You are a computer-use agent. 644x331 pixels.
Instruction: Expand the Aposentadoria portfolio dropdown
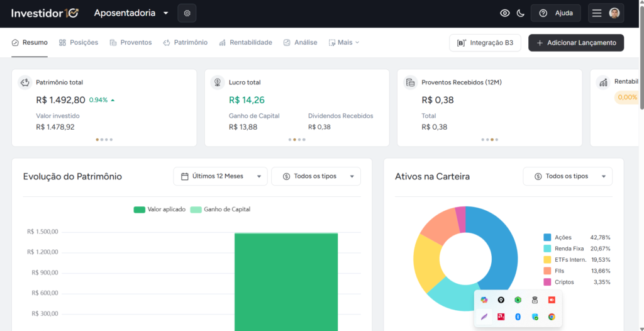pos(131,13)
